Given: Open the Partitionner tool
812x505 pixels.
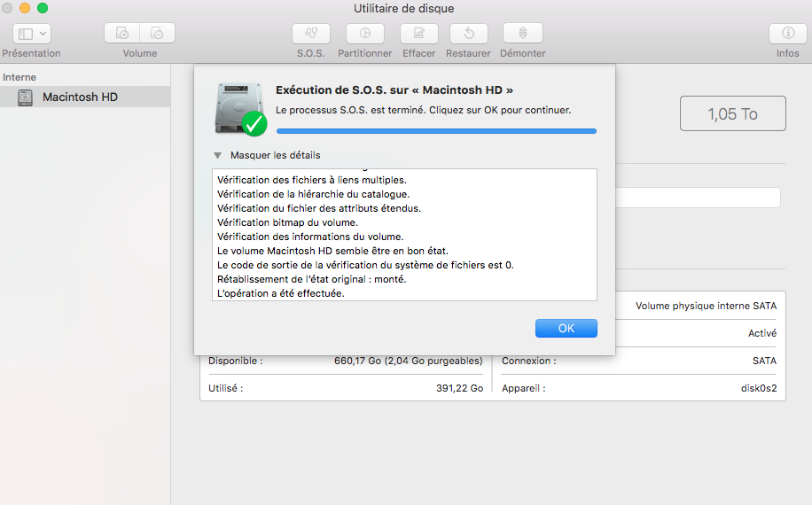Looking at the screenshot, I should (364, 34).
